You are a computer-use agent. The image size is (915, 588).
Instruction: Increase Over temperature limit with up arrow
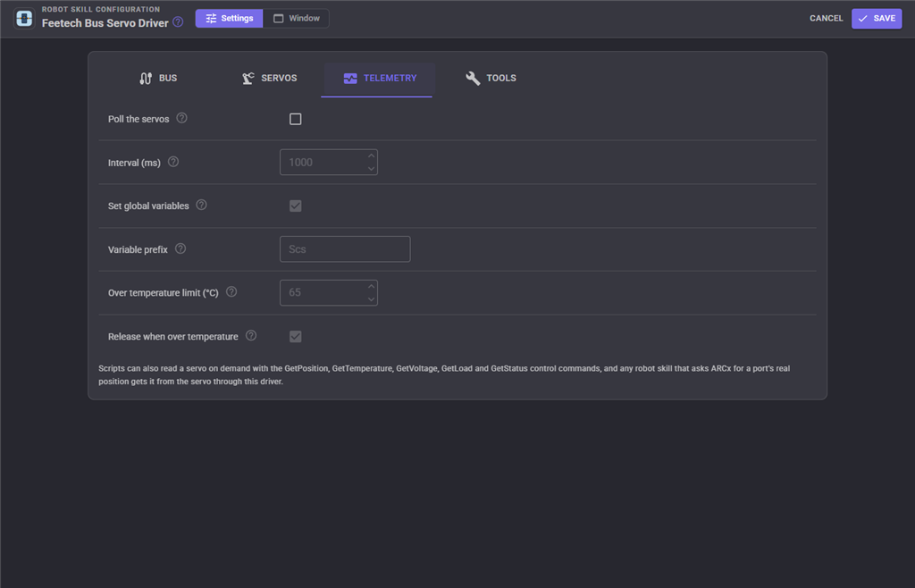point(371,287)
